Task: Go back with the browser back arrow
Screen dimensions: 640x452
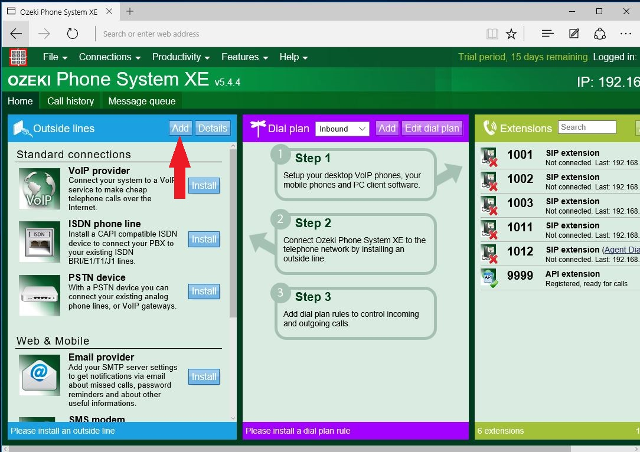Action: [16, 34]
